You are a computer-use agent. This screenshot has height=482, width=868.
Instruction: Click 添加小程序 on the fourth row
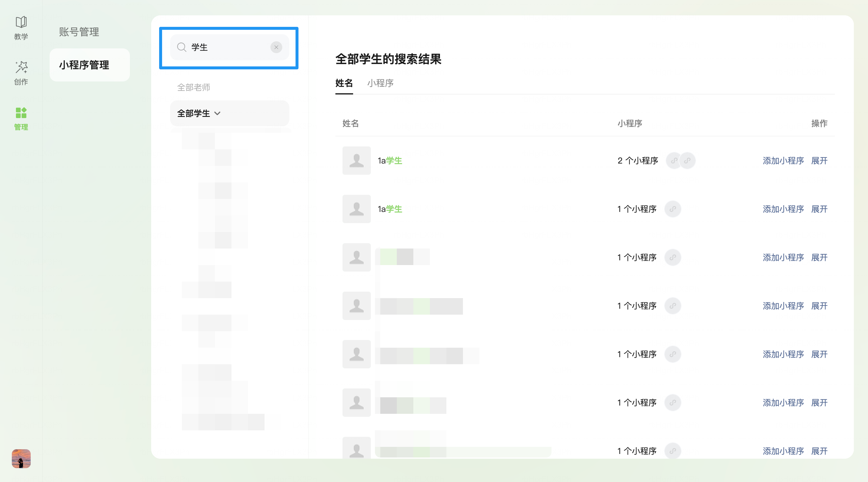pyautogui.click(x=783, y=306)
